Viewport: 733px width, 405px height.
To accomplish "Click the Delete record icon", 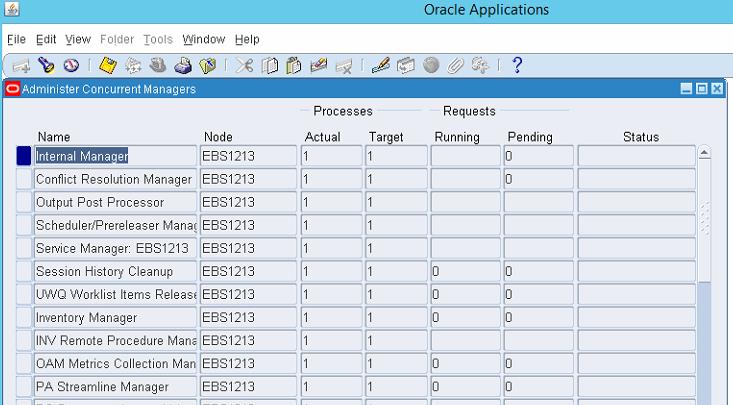I will pos(344,66).
